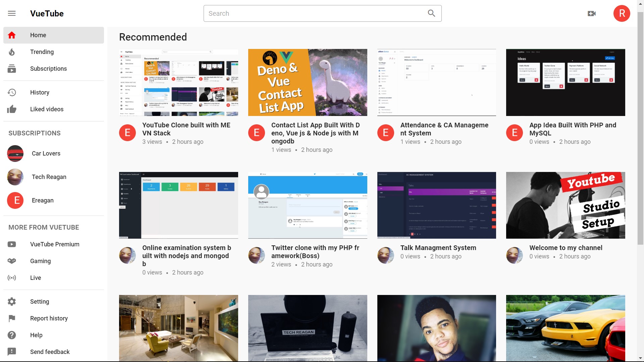Go to Subscriptions in sidebar
644x362 pixels.
[48, 69]
